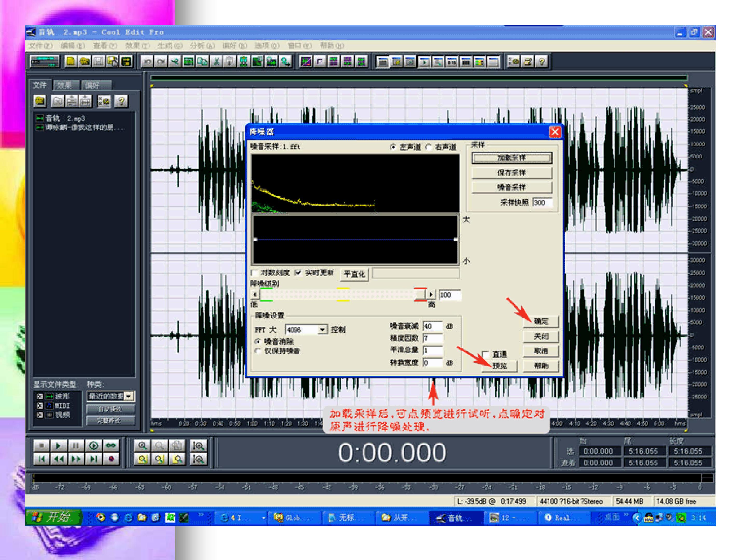Switch to the 效果 panel tab
The image size is (747, 560).
(x=66, y=85)
